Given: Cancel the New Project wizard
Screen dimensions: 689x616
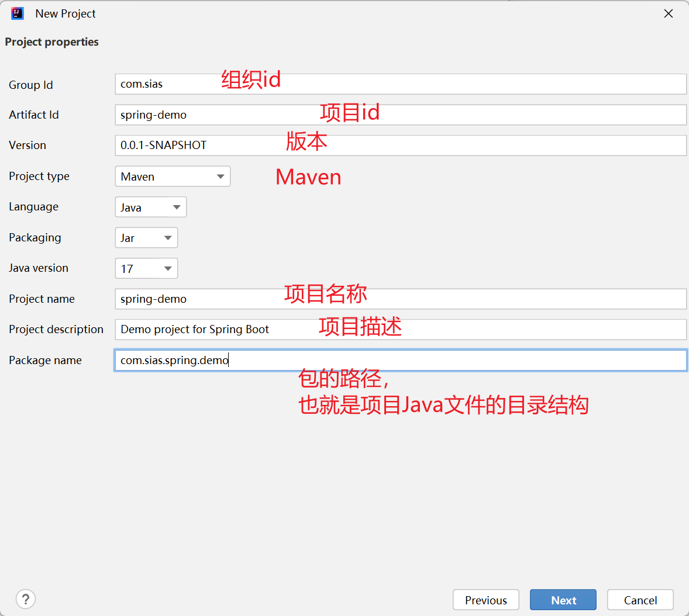Looking at the screenshot, I should 640,600.
